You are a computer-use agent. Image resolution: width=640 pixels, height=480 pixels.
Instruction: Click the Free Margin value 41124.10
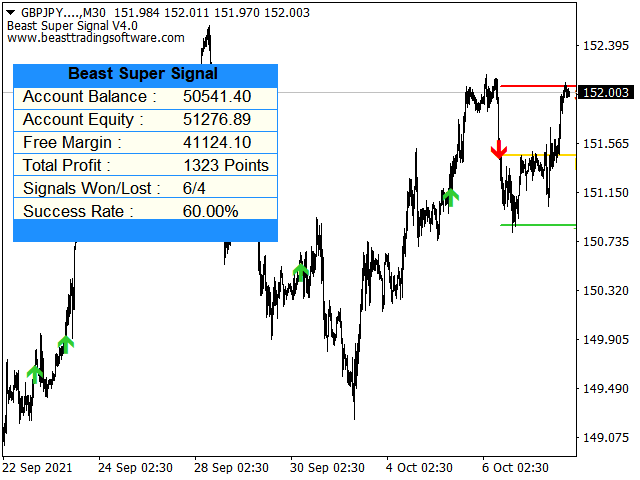coord(217,142)
